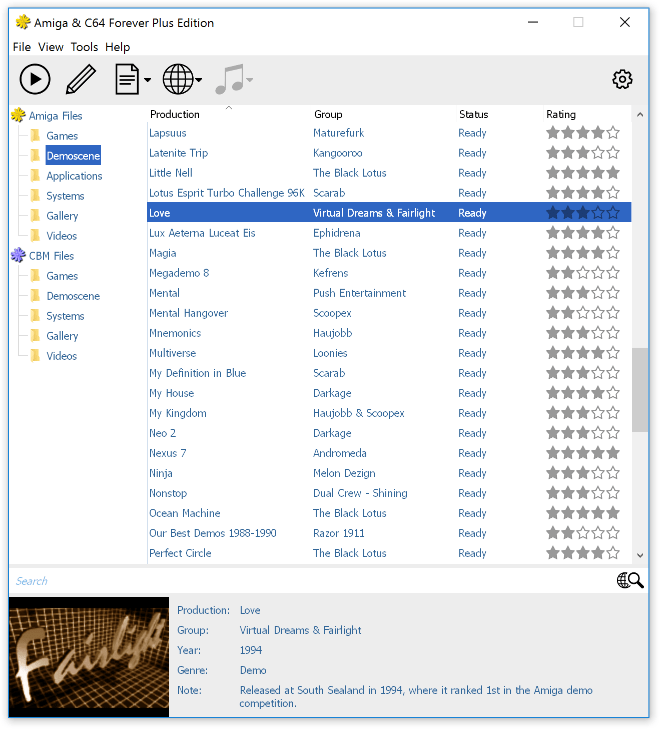The width and height of the screenshot is (660, 729).
Task: Click Andromeda in the Group column
Action: click(340, 453)
